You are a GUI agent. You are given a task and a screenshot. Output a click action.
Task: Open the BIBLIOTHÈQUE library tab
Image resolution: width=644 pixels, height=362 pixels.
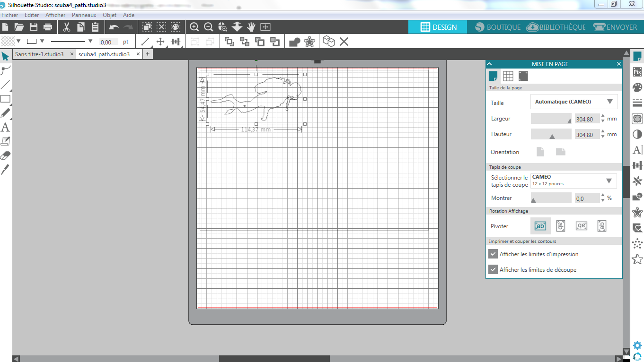pyautogui.click(x=556, y=27)
